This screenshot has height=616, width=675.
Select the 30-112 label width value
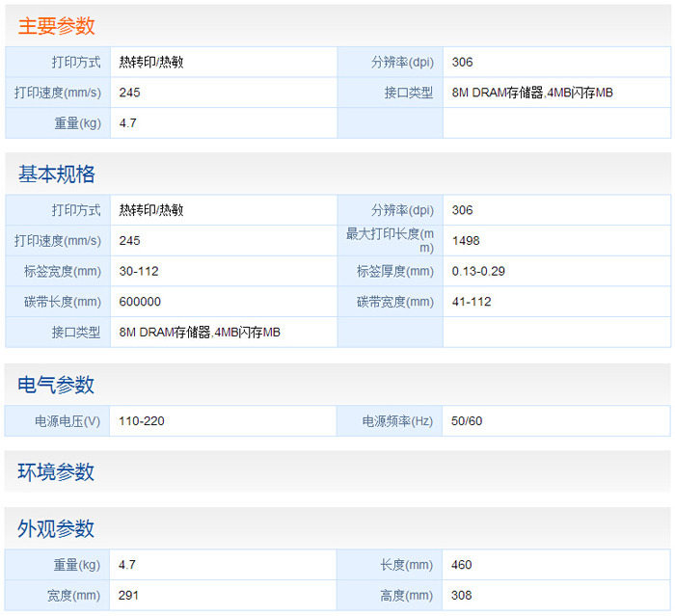click(139, 271)
